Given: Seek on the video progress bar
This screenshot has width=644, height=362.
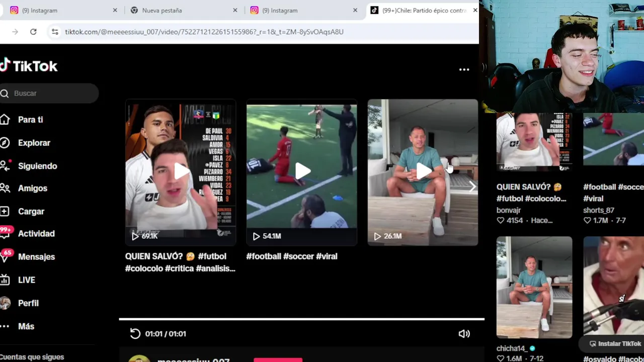Looking at the screenshot, I should pos(301,319).
